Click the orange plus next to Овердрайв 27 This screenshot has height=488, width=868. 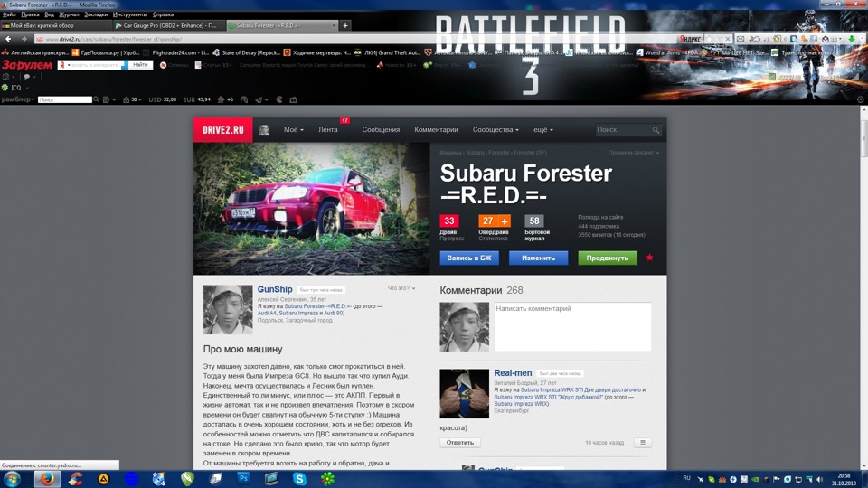click(505, 221)
